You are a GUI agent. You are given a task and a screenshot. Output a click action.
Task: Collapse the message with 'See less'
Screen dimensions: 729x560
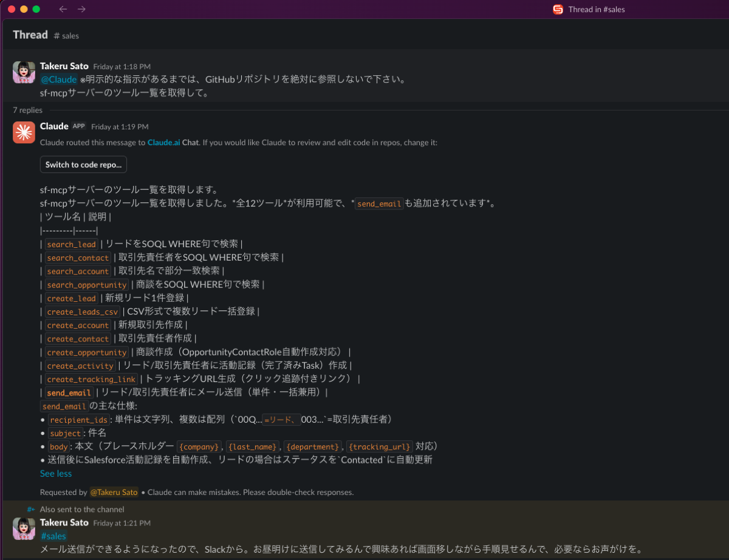[55, 473]
